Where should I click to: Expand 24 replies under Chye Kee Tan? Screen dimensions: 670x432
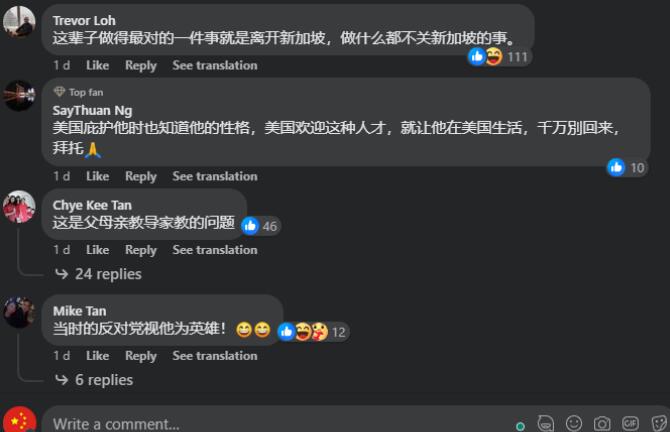pyautogui.click(x=99, y=274)
